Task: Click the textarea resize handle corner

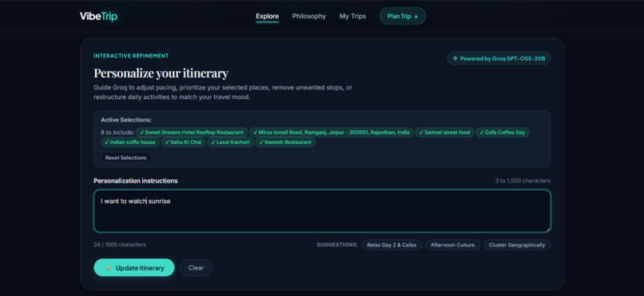Action: click(x=548, y=230)
